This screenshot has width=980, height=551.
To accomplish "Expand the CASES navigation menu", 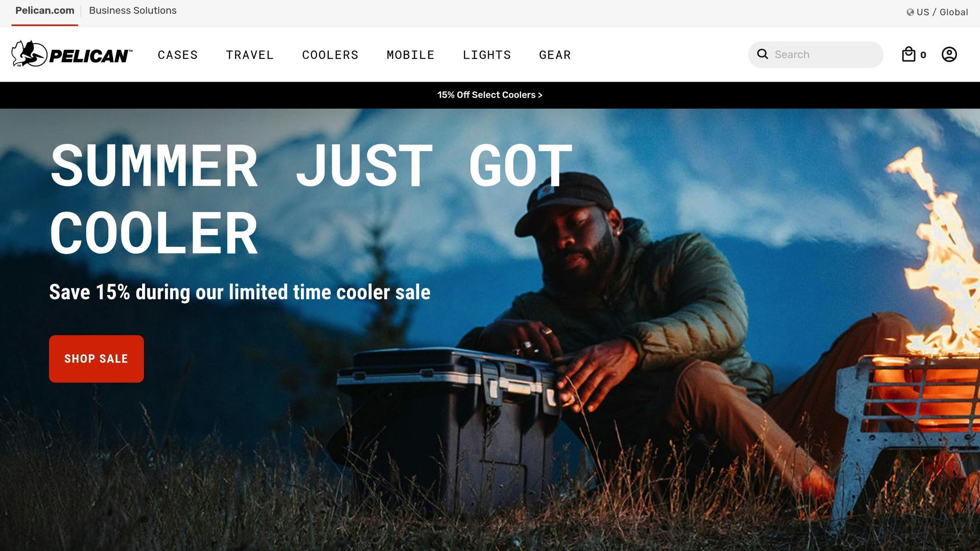I will [x=178, y=55].
